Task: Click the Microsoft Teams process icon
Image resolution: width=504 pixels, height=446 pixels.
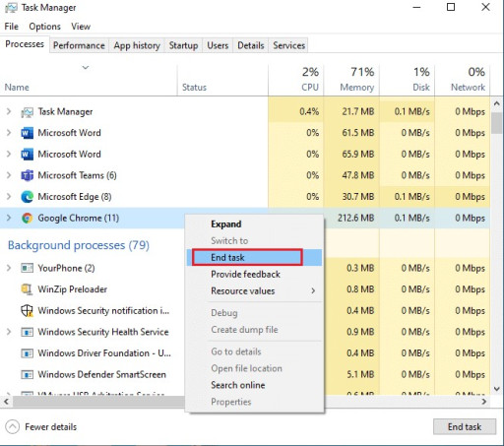Action: [27, 175]
